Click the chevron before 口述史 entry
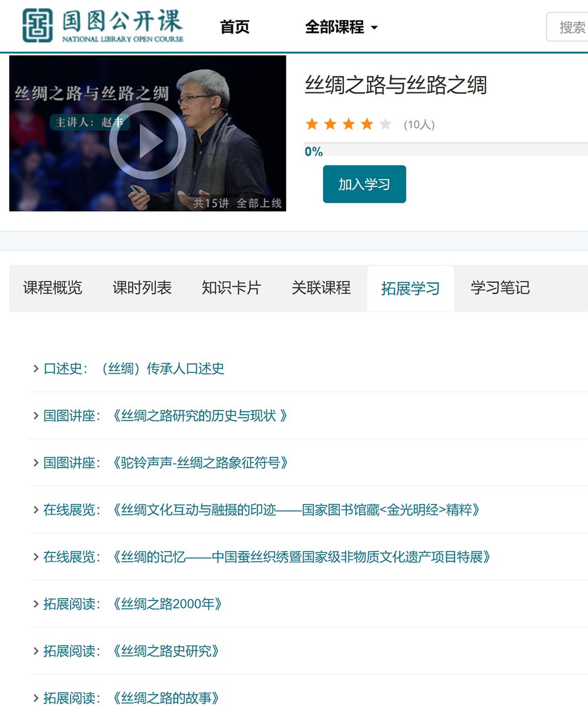588x714 pixels. point(35,368)
